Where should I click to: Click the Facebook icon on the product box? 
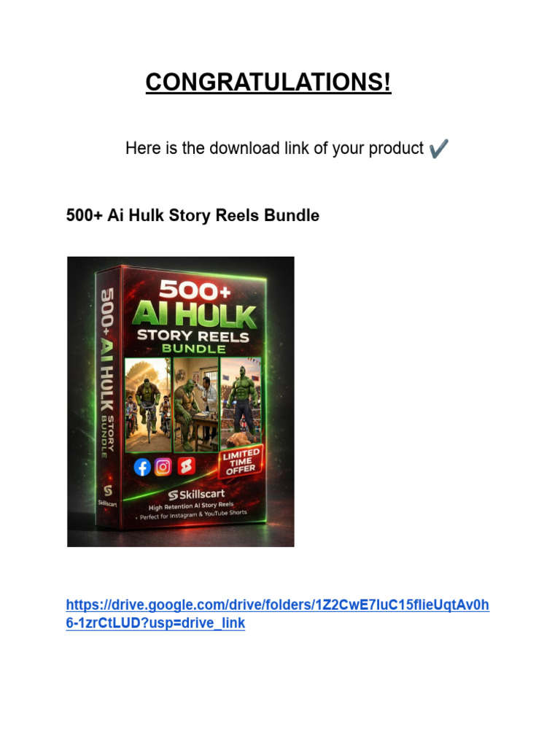[142, 468]
